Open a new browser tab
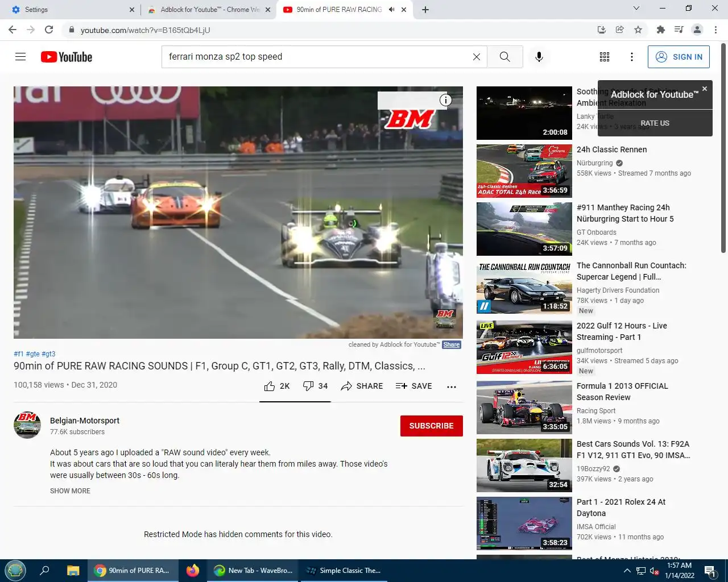The width and height of the screenshot is (728, 582). pyautogui.click(x=425, y=10)
